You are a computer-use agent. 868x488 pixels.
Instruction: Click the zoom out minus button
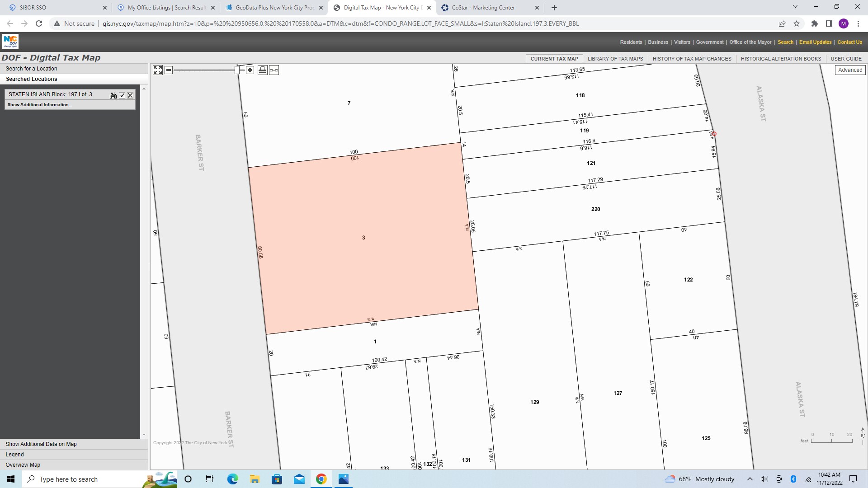(169, 70)
